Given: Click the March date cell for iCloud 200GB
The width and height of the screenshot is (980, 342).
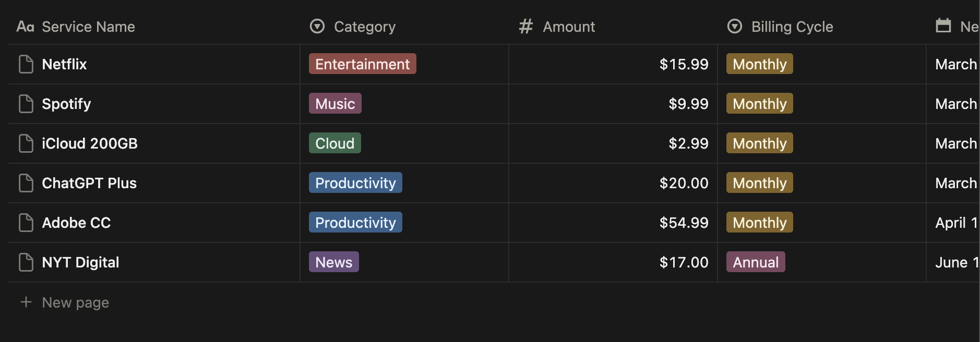Looking at the screenshot, I should coord(953,143).
